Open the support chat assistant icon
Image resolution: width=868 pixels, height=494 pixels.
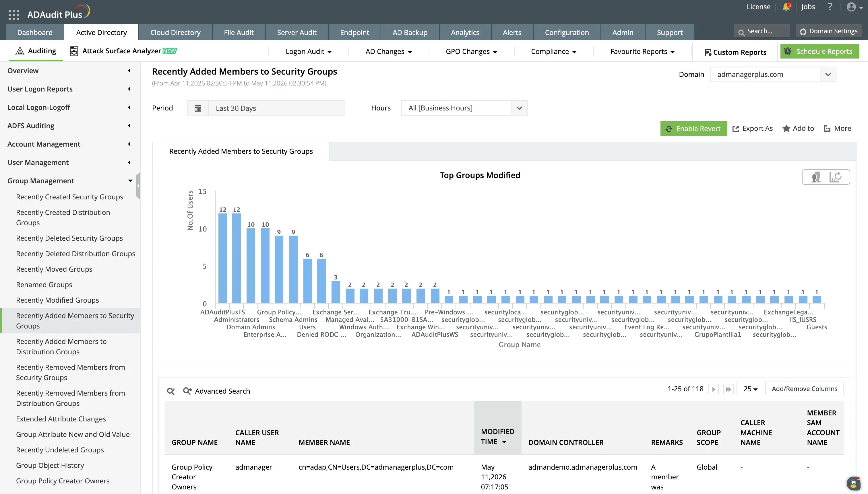point(853,484)
